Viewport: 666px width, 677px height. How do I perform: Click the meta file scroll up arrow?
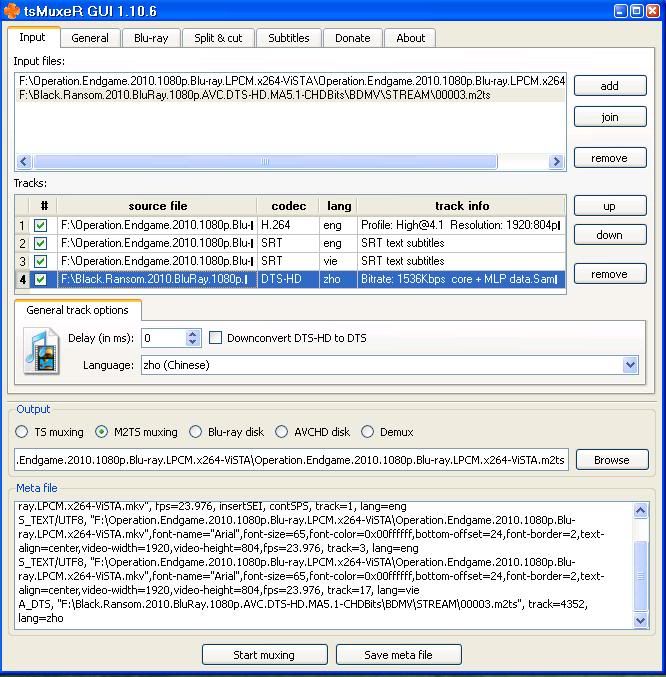click(640, 511)
